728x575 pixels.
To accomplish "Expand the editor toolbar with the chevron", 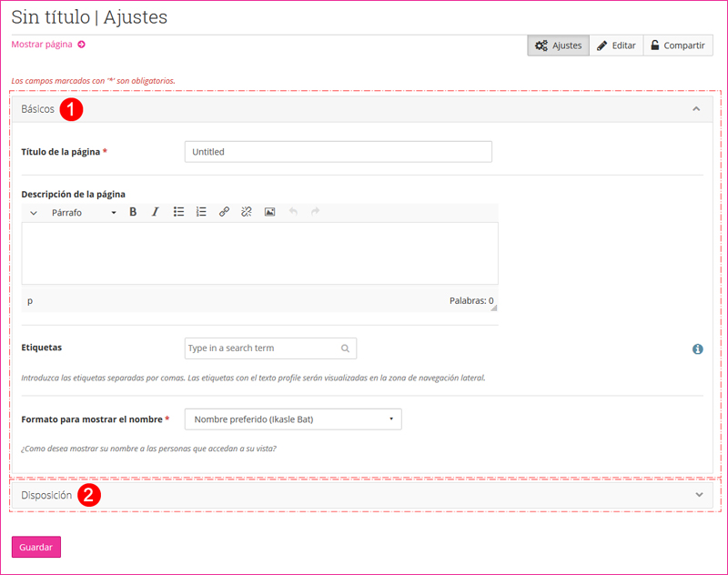I will [x=34, y=213].
